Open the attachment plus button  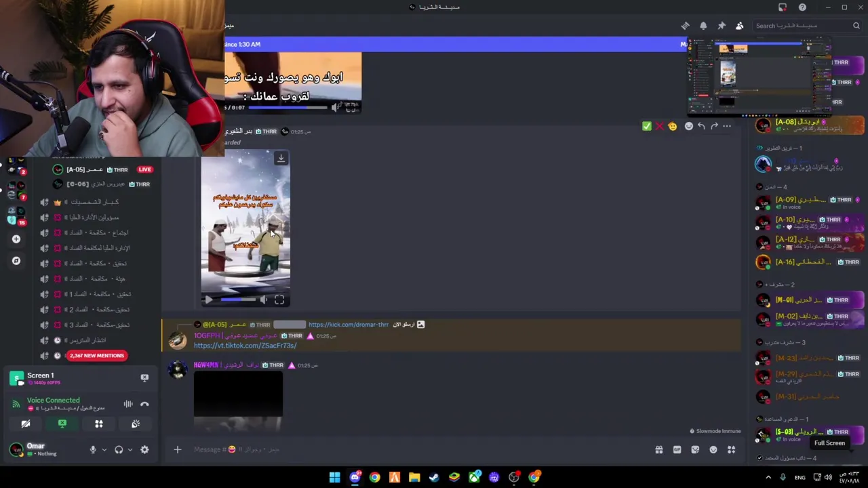(x=177, y=449)
